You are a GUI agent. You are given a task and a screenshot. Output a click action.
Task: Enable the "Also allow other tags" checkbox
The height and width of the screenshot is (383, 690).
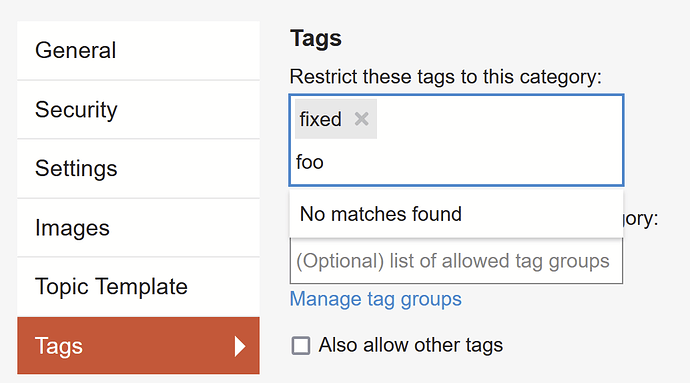301,346
